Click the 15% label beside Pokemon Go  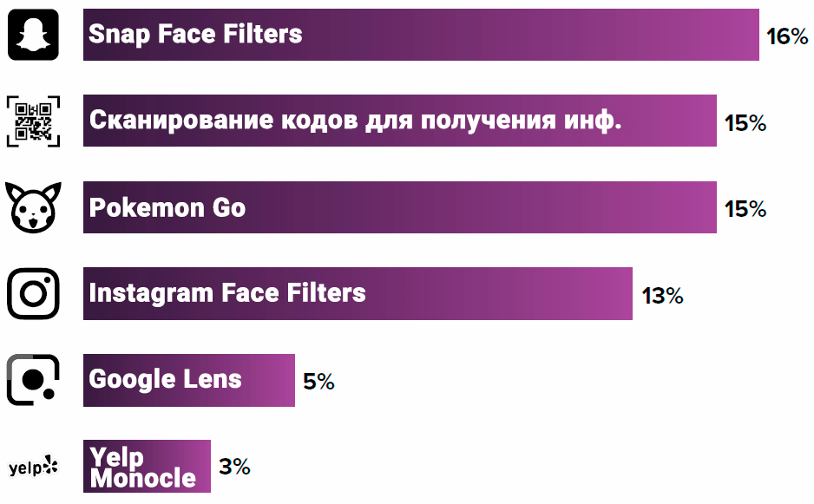(745, 209)
